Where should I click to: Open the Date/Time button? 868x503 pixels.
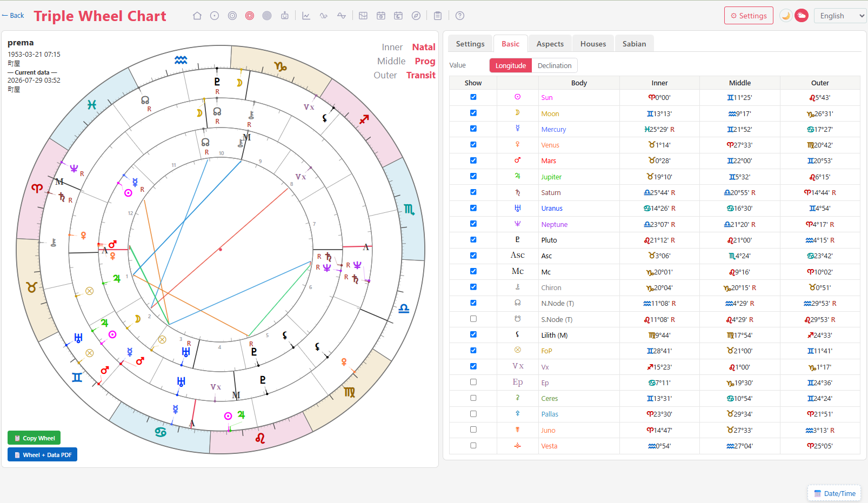[x=834, y=493]
